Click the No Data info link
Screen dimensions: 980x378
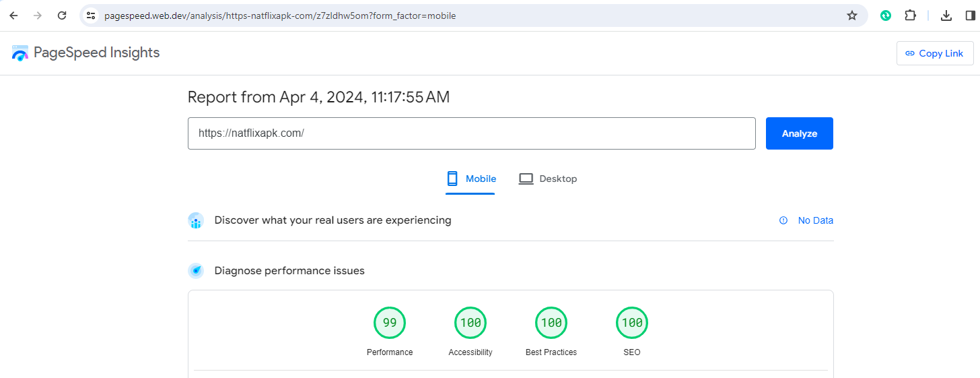pos(806,220)
